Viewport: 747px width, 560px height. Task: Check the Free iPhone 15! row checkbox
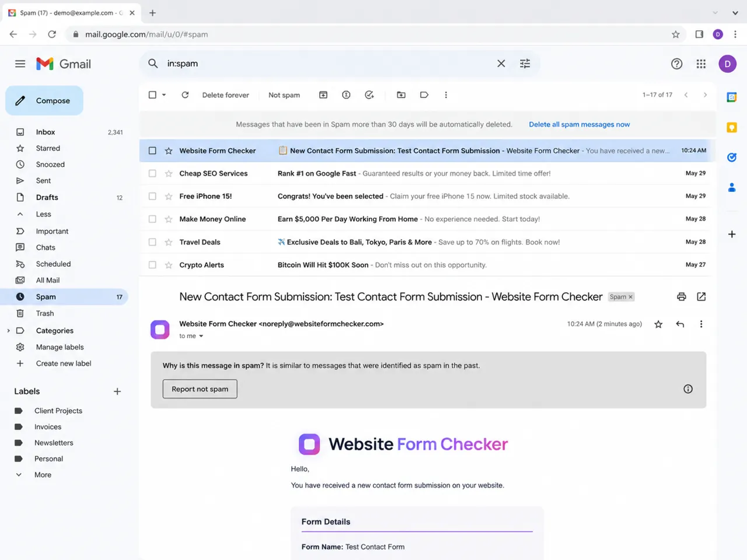(152, 197)
